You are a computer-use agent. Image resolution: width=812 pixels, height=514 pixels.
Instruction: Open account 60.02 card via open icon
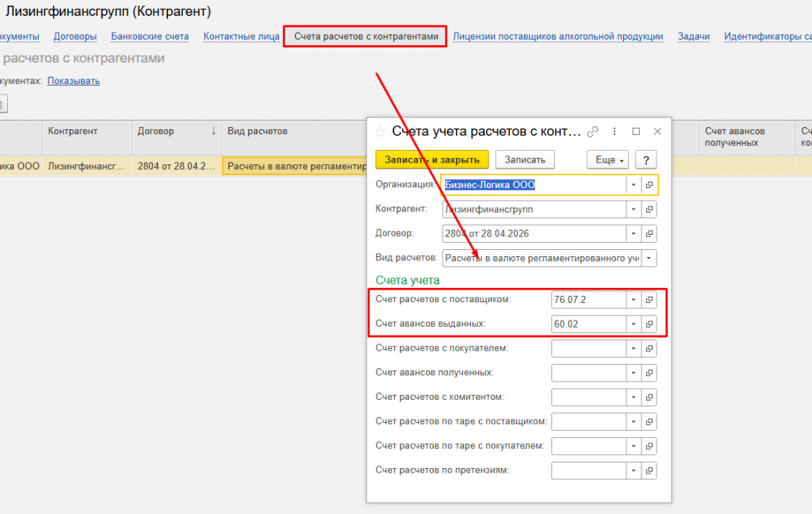649,324
